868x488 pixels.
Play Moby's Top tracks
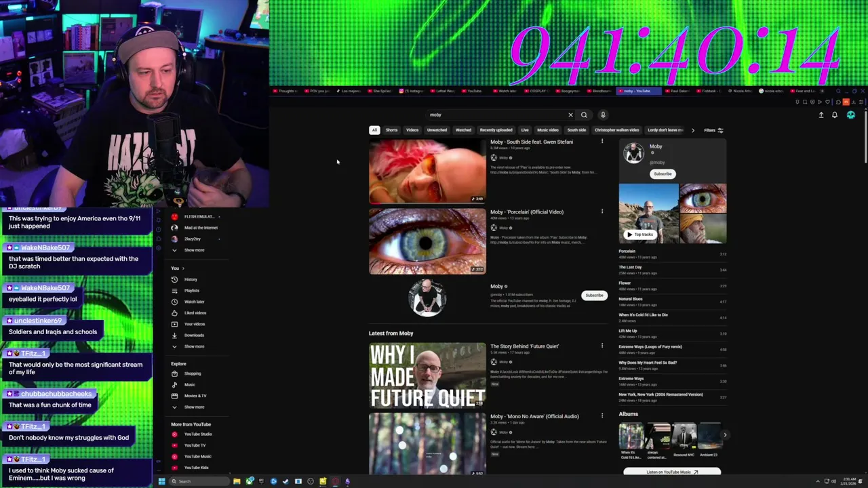[x=639, y=235]
